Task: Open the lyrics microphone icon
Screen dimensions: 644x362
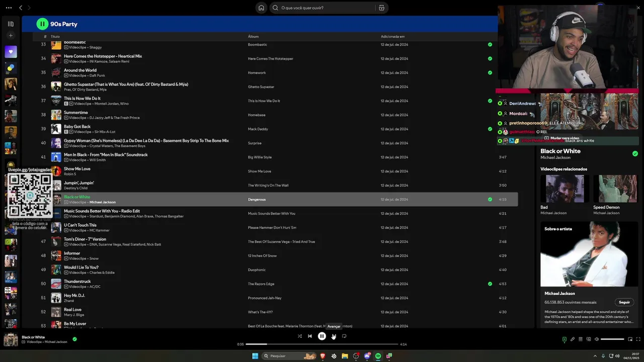Action: coord(573,339)
